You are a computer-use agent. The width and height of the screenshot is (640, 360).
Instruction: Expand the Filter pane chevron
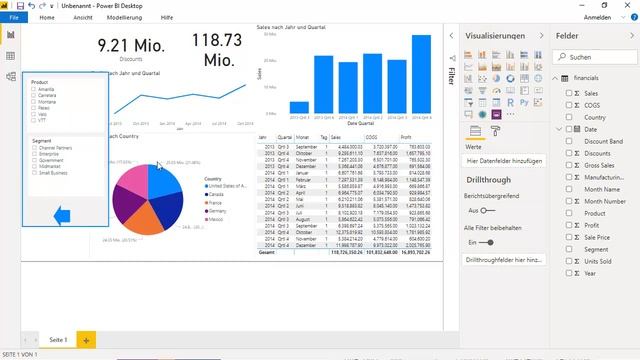(x=451, y=36)
